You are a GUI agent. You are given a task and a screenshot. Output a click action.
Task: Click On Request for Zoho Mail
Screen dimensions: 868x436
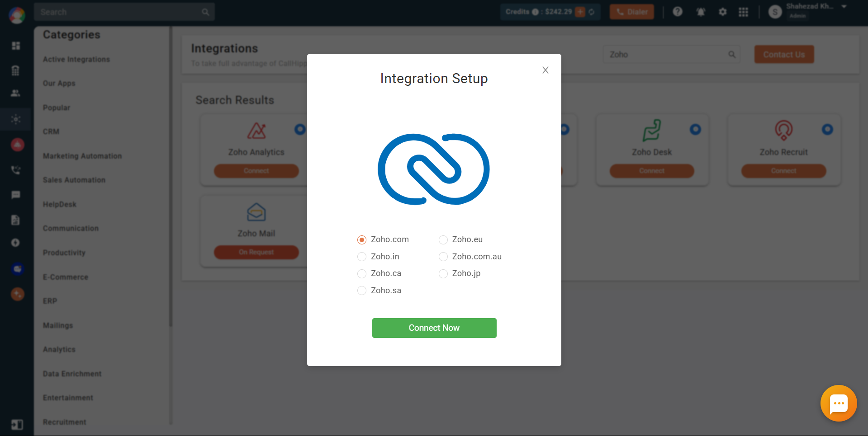pyautogui.click(x=256, y=252)
